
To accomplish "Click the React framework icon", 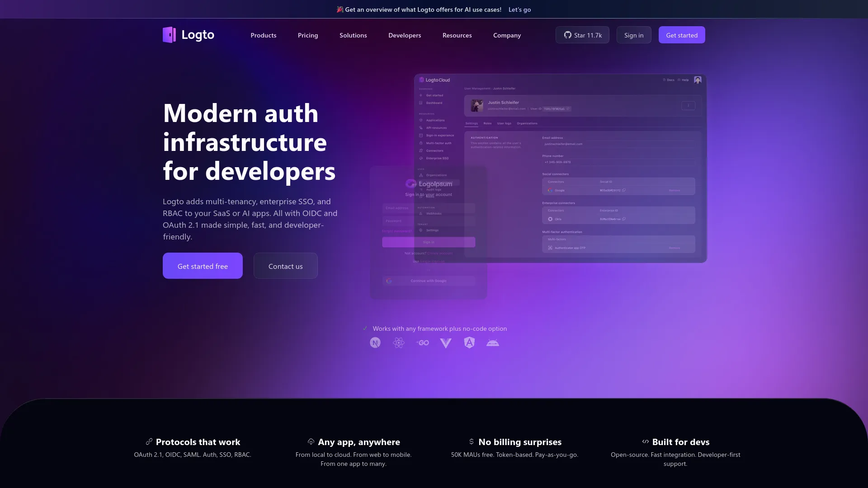I will [x=399, y=343].
